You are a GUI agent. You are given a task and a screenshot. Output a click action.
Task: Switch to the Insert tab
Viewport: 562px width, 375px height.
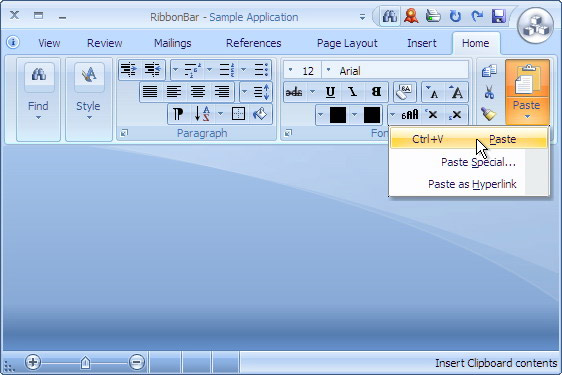pos(422,43)
